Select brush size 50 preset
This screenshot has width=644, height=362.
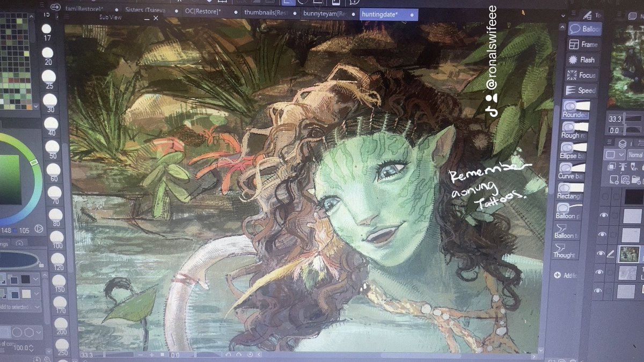point(53,150)
